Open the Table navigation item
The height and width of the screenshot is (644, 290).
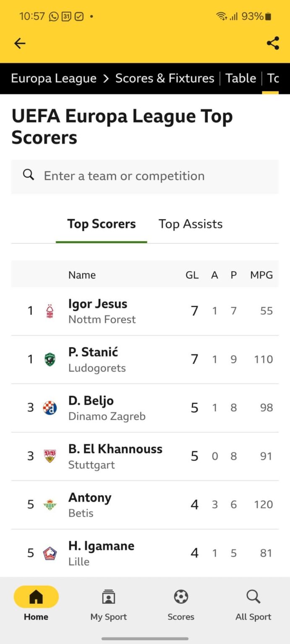click(x=240, y=78)
